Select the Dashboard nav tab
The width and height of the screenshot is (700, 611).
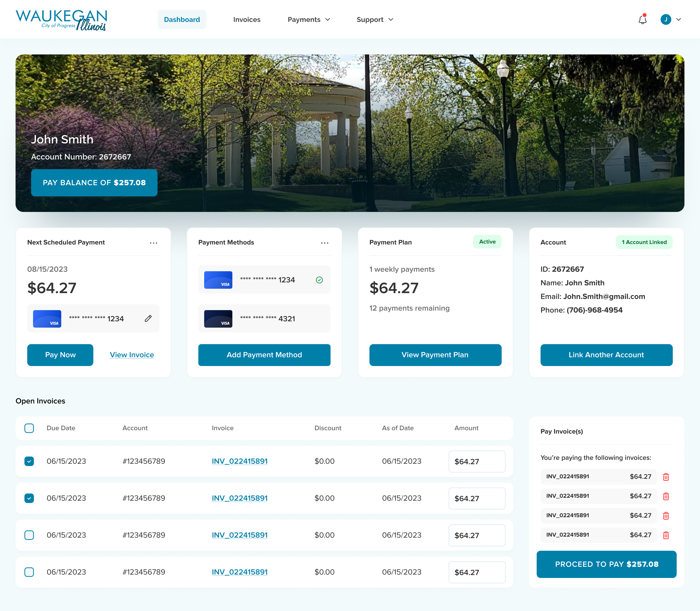click(182, 19)
